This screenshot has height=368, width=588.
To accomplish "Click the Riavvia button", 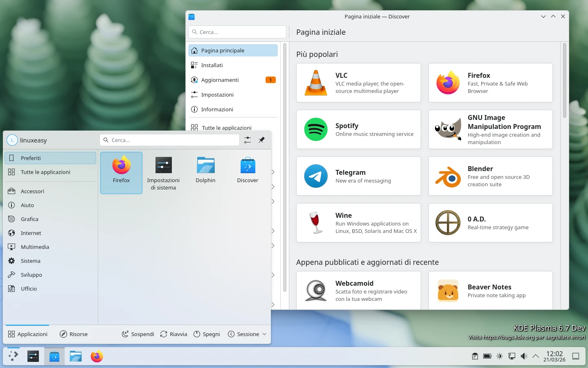I will pos(173,334).
